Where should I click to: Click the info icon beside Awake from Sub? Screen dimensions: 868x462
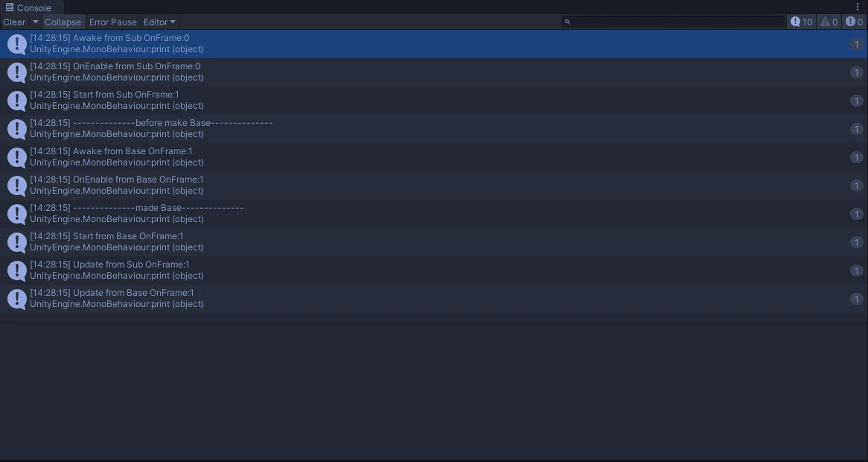click(x=16, y=44)
